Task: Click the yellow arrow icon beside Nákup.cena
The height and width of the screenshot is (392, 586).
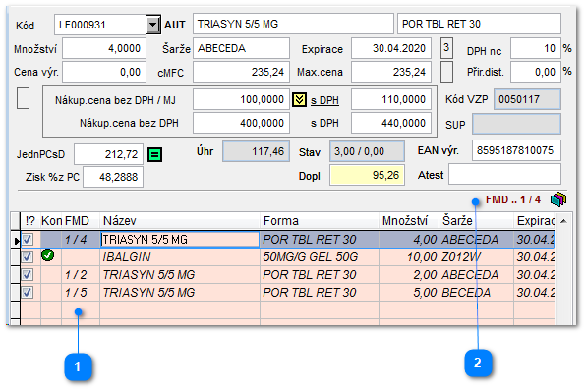Action: 299,99
